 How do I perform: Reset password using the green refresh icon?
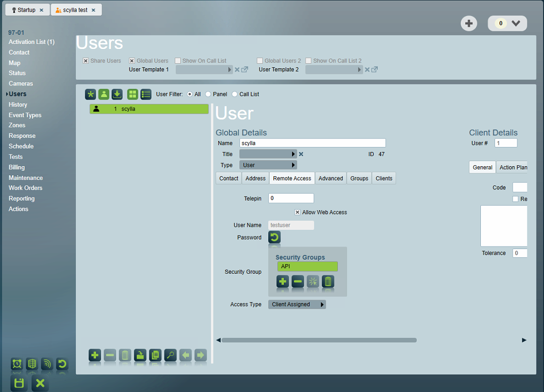tap(274, 237)
